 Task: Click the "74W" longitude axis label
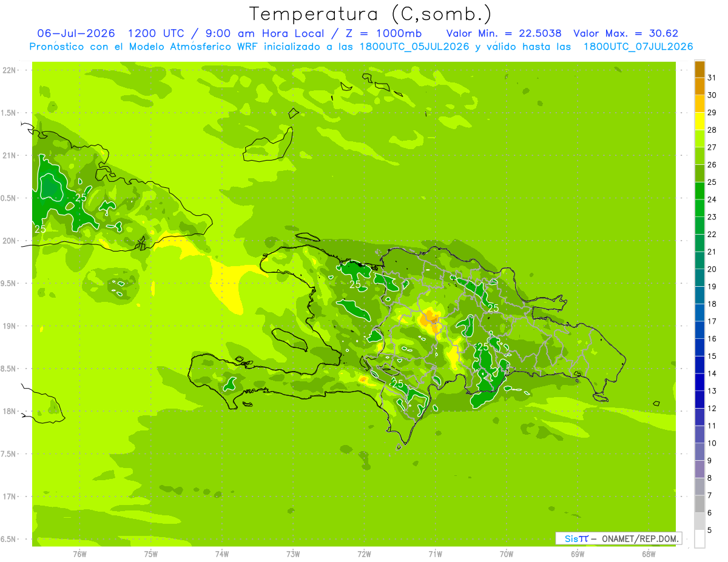(x=222, y=554)
